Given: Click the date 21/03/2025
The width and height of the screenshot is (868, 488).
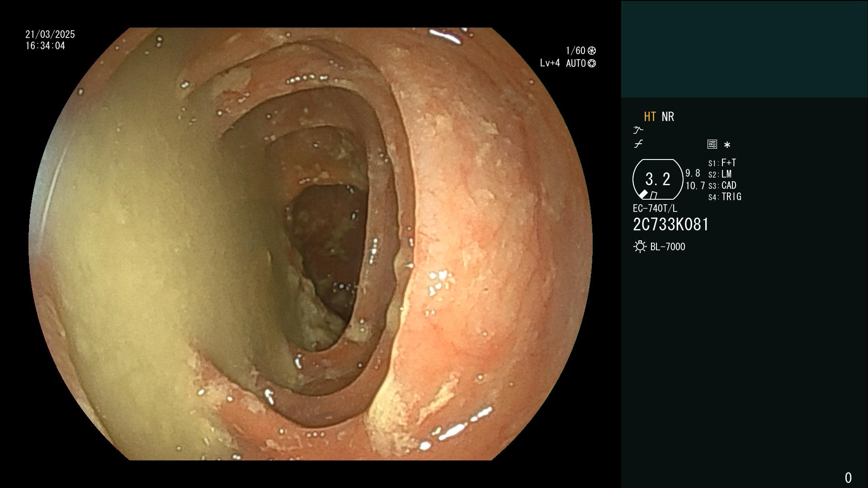Looking at the screenshot, I should 50,34.
